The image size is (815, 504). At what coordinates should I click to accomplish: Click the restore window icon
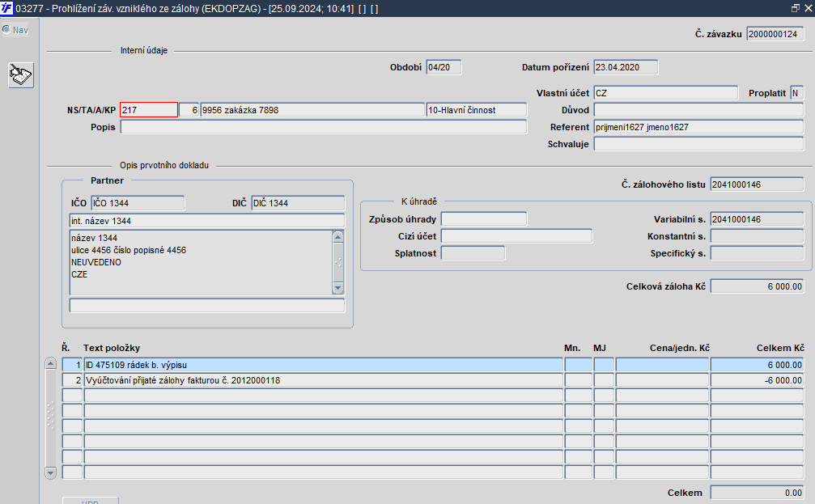pyautogui.click(x=796, y=8)
